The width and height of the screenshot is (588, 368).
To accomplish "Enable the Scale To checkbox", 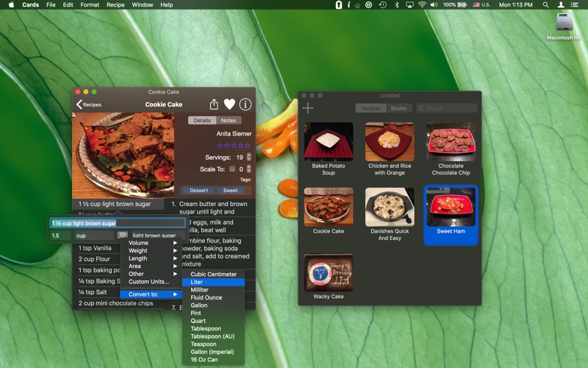I will (x=233, y=169).
